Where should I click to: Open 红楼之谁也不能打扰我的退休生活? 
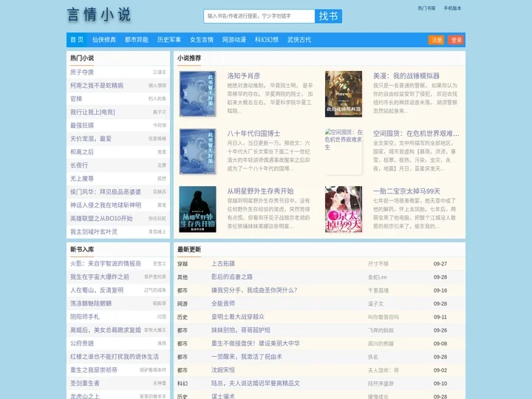115,357
